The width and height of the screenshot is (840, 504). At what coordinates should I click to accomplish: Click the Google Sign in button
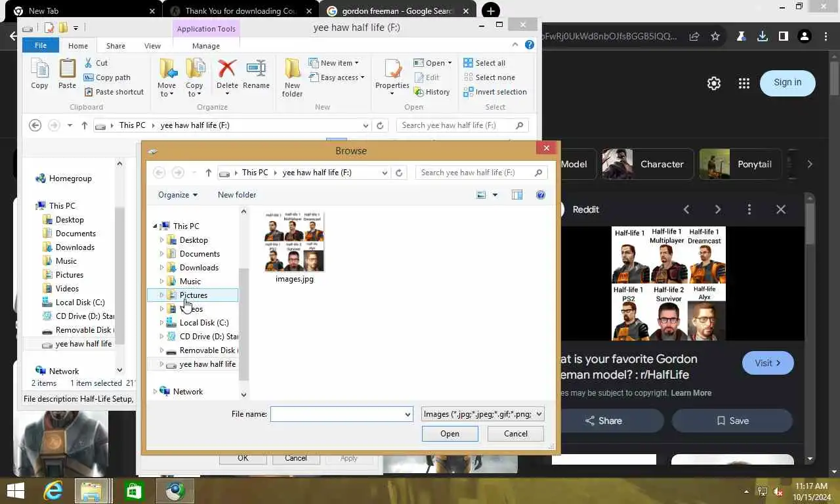pyautogui.click(x=787, y=83)
